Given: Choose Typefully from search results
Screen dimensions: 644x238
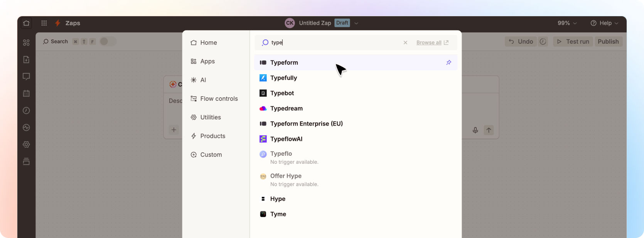Looking at the screenshot, I should (x=356, y=78).
